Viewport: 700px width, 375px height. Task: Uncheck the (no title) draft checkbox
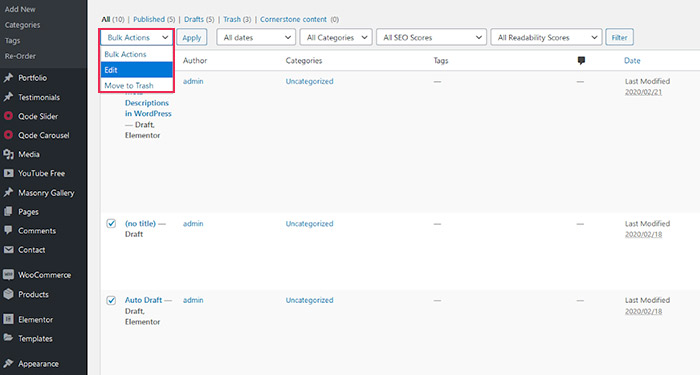click(x=111, y=223)
